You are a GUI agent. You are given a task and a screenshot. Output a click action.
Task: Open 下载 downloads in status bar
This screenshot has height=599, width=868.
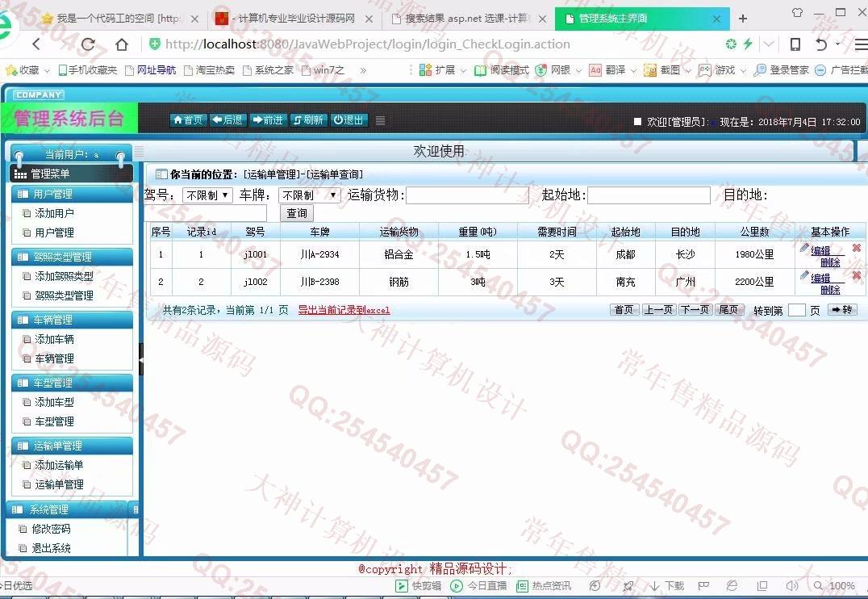click(x=667, y=586)
